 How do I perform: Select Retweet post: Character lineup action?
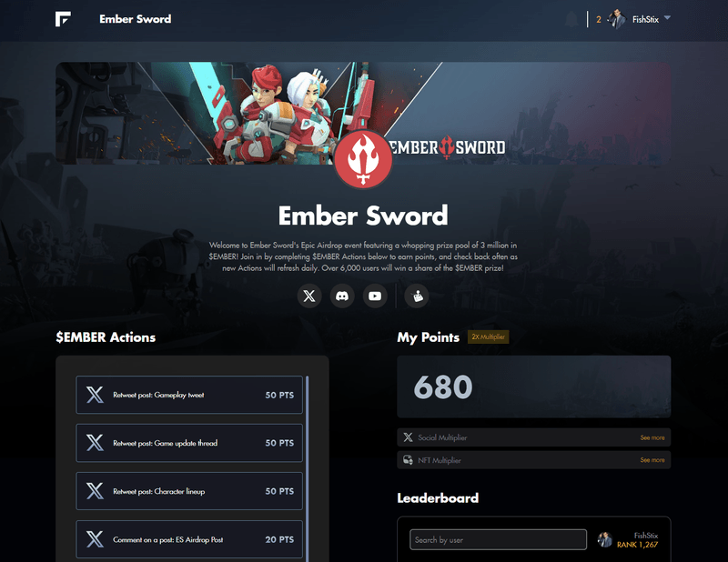coord(189,491)
